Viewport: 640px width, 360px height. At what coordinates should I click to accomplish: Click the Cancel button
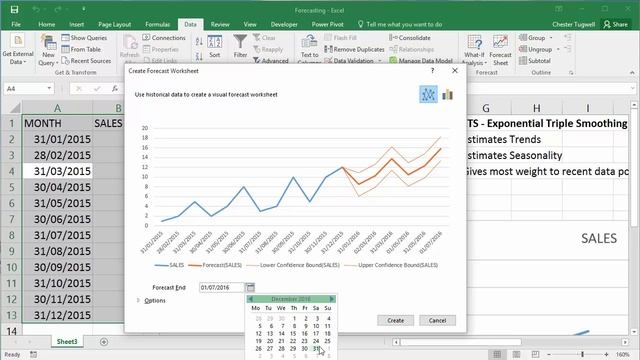[x=437, y=320]
